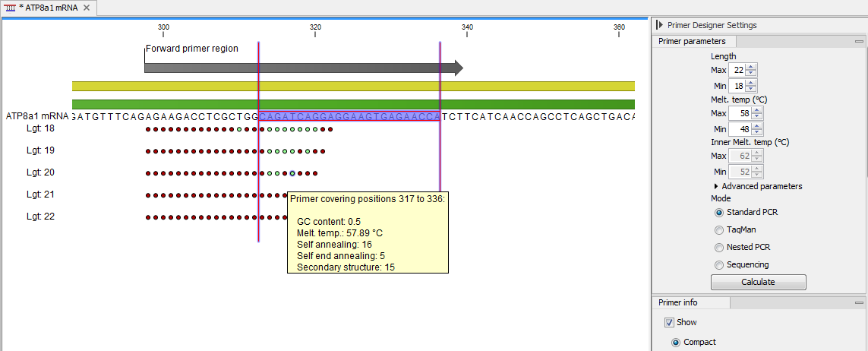Viewport: 868px width, 351px height.
Task: Close the ATP8a1 mRNA tab
Action: pyautogui.click(x=86, y=8)
